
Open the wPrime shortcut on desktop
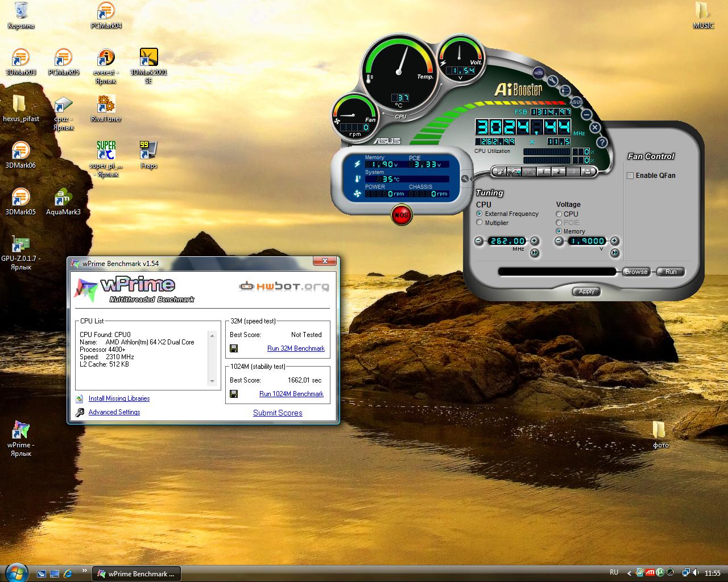20,439
